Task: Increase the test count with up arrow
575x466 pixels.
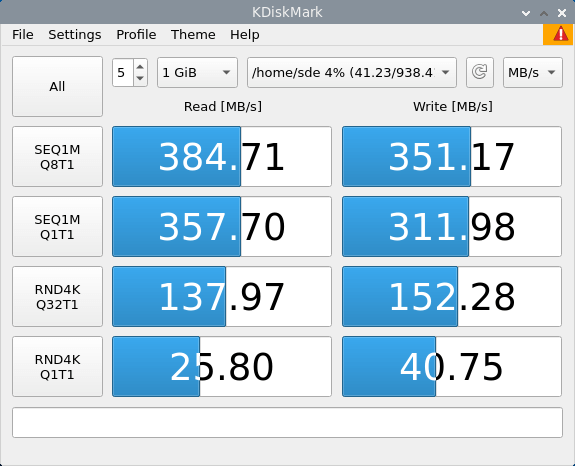Action: [x=140, y=66]
